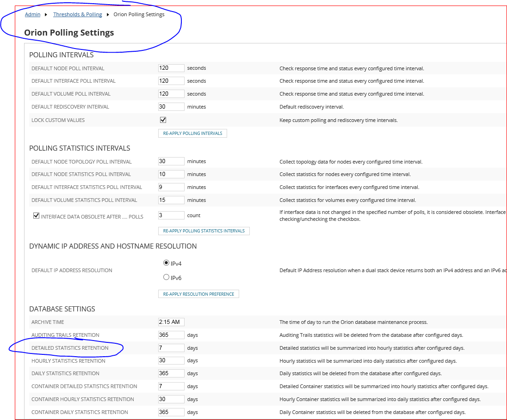
Task: Click the Default Node Topology Poll Interval field
Action: 171,161
